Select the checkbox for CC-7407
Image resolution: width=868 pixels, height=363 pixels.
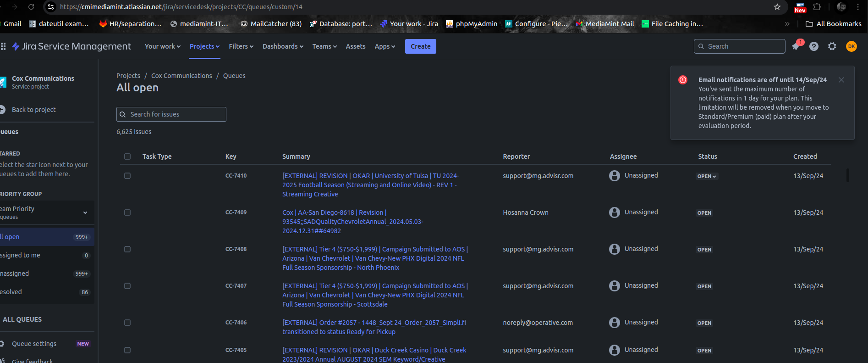127,286
